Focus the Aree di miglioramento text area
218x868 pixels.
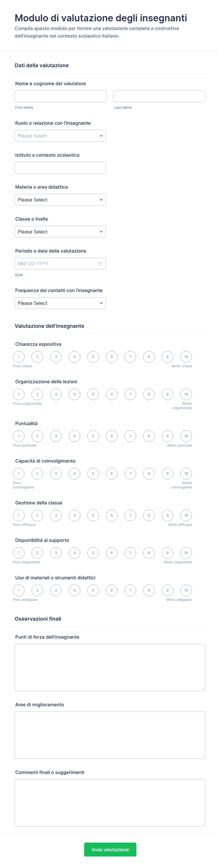pos(110,735)
